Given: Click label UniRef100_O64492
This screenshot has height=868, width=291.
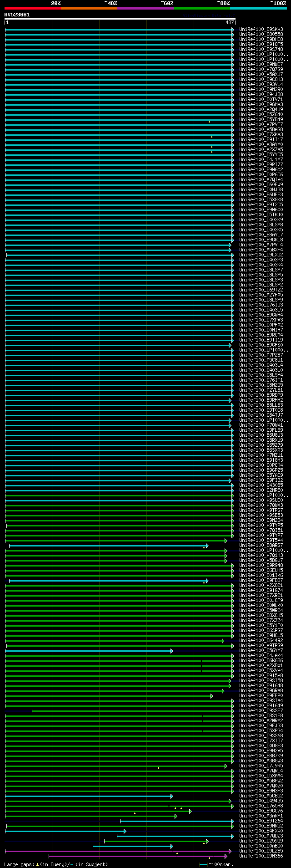Looking at the screenshot, I should (261, 640).
